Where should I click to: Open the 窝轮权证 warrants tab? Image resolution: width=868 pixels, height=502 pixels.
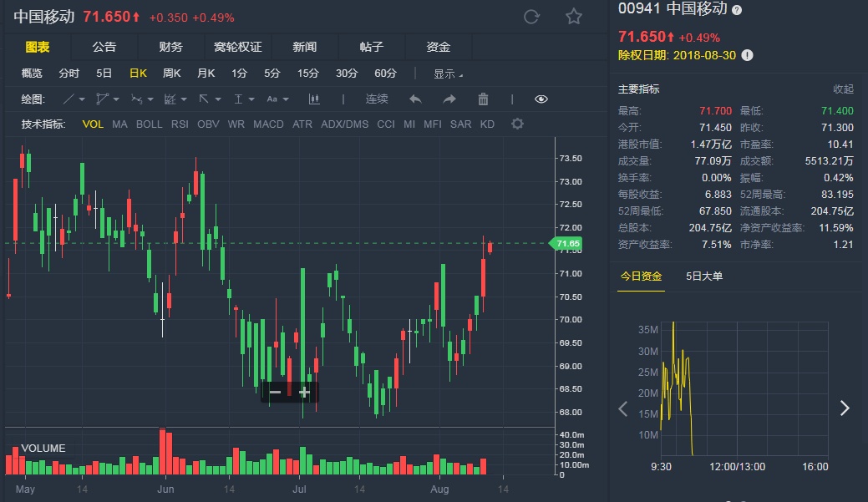click(x=237, y=47)
